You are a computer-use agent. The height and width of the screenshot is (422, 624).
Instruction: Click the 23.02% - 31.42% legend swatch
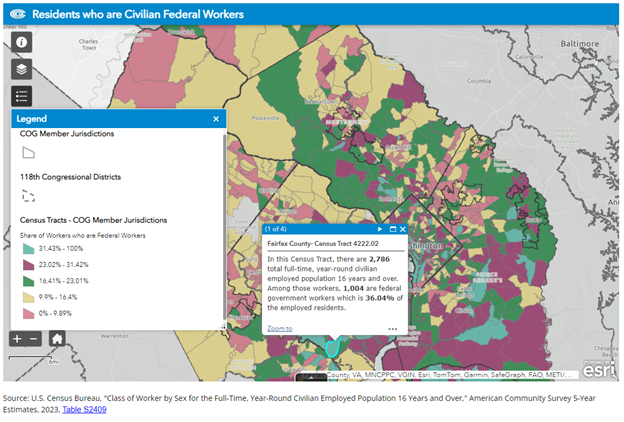pyautogui.click(x=27, y=265)
